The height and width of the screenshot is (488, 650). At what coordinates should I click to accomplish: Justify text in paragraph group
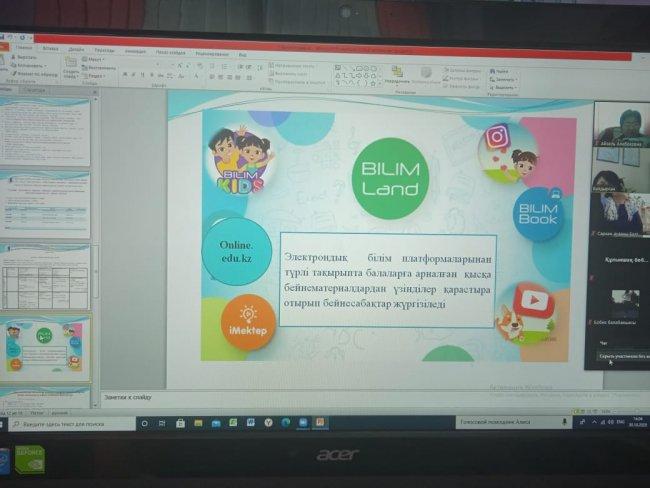[x=238, y=78]
